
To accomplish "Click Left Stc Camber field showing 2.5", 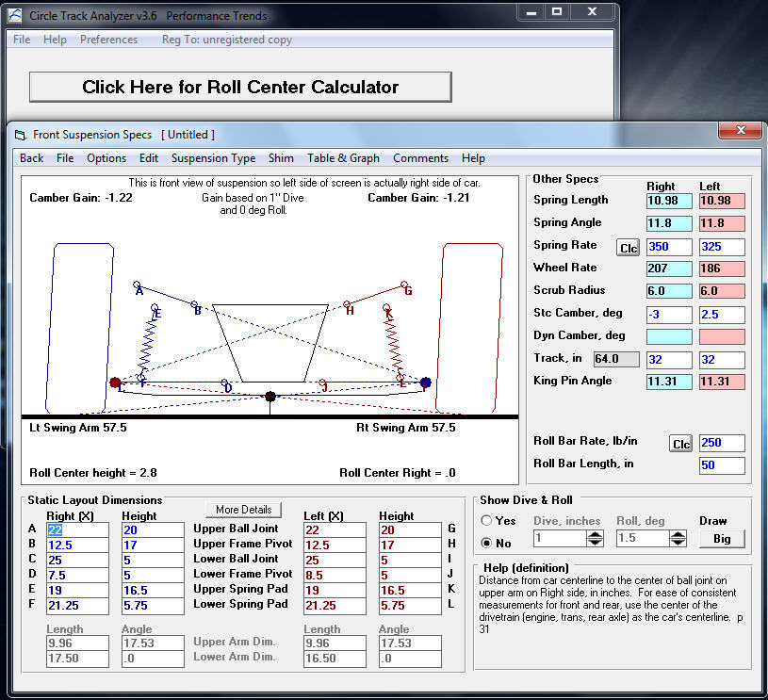I will point(722,315).
